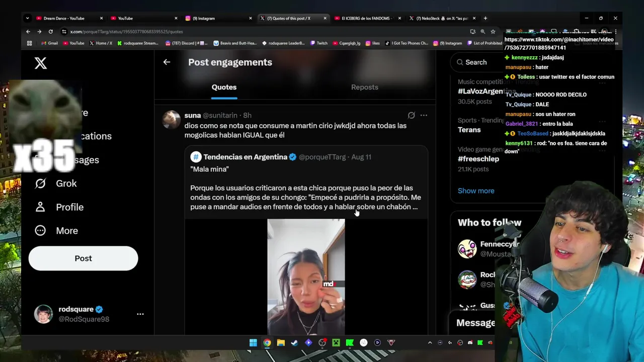
Task: Reload the page with the refresh icon
Action: click(51, 32)
